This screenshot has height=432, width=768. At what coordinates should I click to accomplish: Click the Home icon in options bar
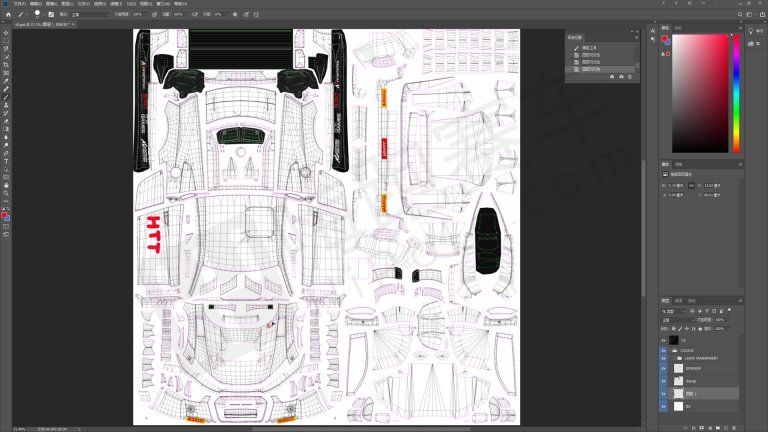click(x=8, y=15)
